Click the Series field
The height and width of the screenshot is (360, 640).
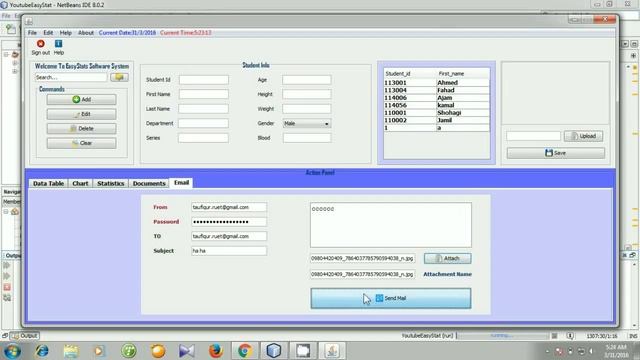(x=203, y=138)
